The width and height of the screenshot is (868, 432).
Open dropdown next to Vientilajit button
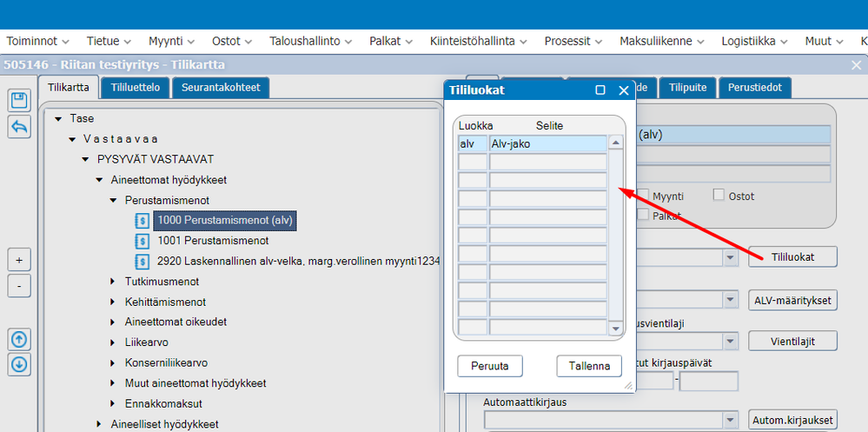click(731, 342)
